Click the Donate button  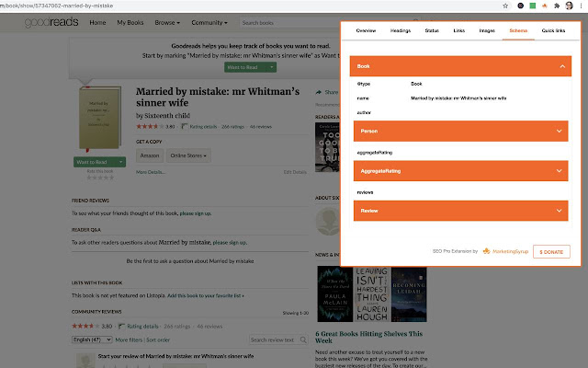click(x=551, y=251)
